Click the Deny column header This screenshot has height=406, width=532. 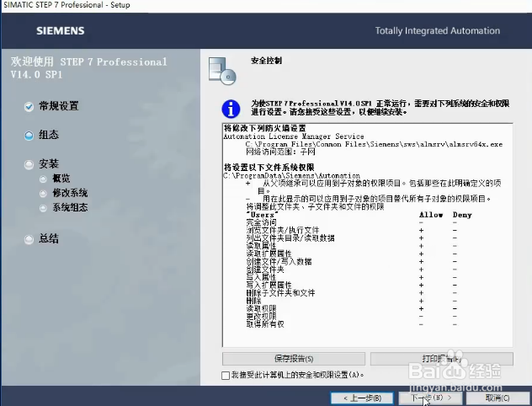(x=462, y=215)
